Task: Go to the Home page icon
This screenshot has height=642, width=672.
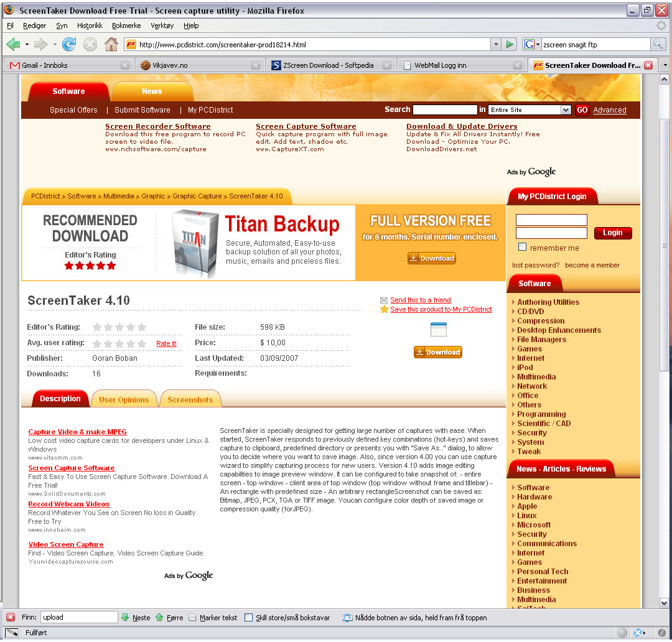Action: click(111, 44)
